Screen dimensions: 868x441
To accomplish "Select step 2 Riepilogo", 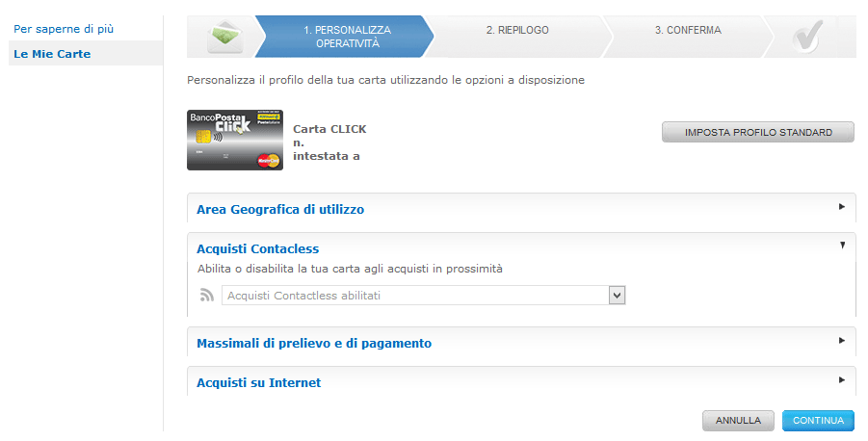I will coord(517,31).
